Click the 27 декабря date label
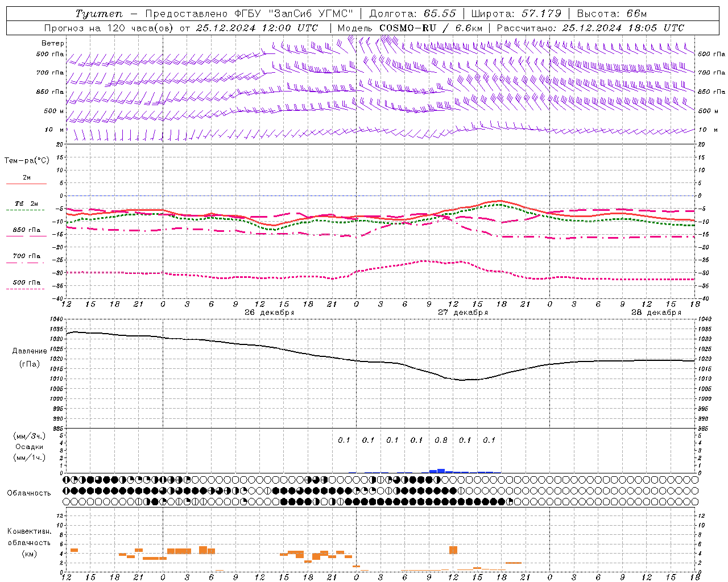Viewport: 728px width, 582px height. (463, 313)
